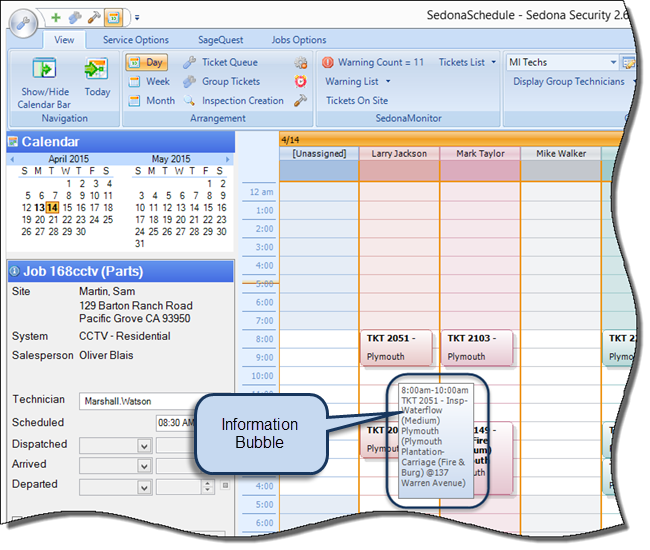Jump to Today in the schedule
The height and width of the screenshot is (550, 650).
click(97, 77)
